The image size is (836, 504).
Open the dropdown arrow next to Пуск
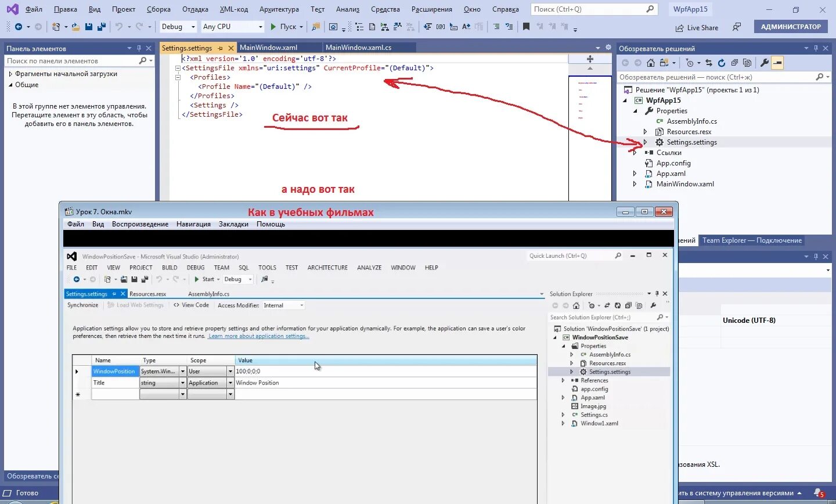[301, 27]
